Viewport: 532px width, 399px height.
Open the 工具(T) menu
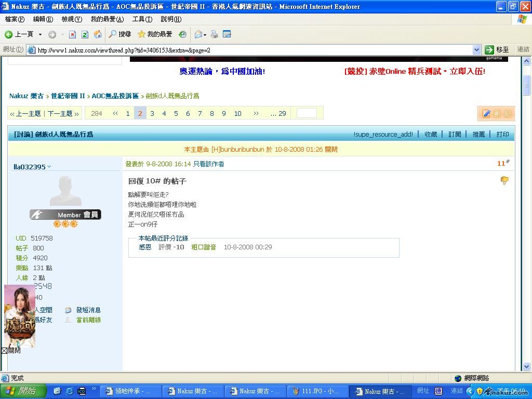(142, 19)
